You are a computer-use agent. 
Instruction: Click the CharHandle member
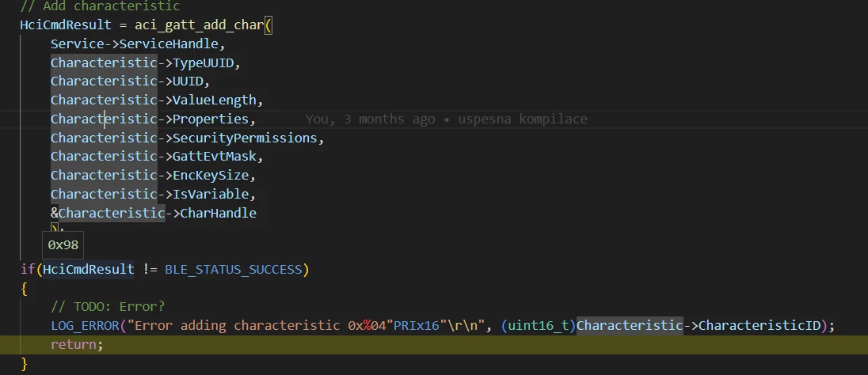pos(218,213)
